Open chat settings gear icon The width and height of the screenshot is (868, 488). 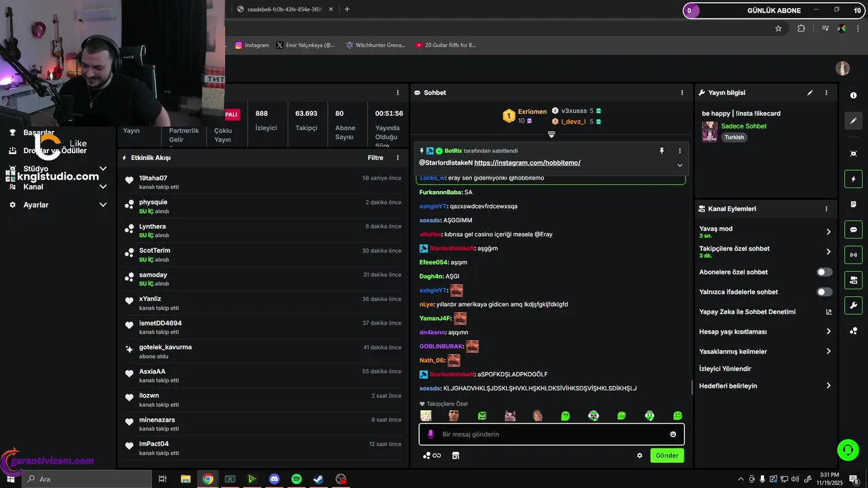click(639, 455)
